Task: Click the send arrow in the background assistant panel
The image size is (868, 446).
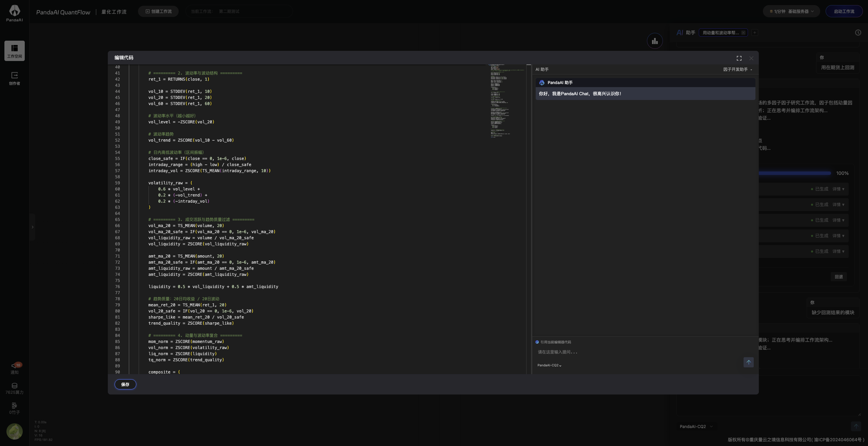Action: (x=856, y=426)
